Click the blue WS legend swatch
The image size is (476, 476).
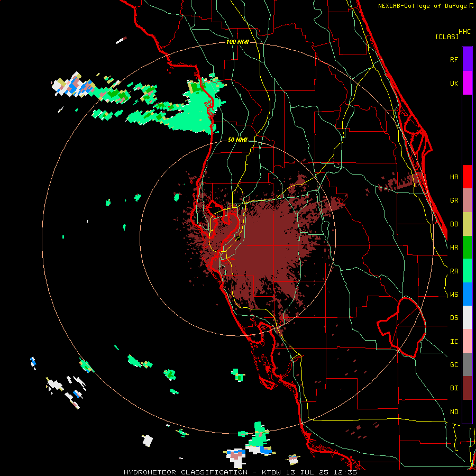point(467,294)
